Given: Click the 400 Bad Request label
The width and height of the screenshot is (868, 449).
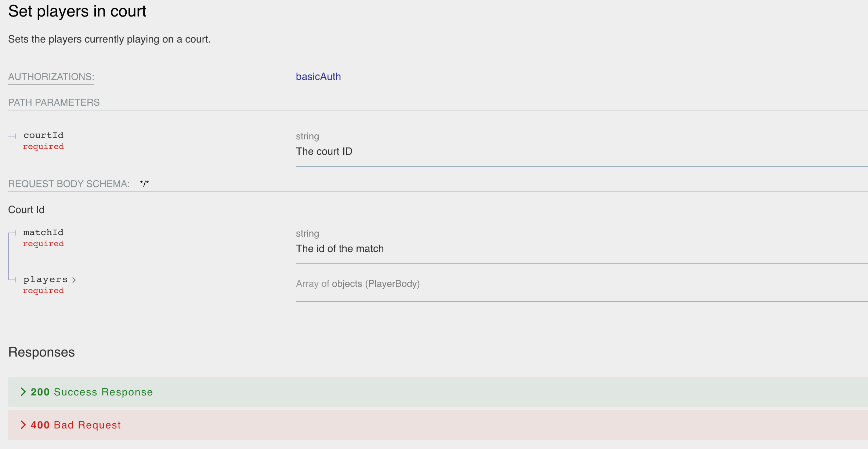Looking at the screenshot, I should click(x=76, y=425).
